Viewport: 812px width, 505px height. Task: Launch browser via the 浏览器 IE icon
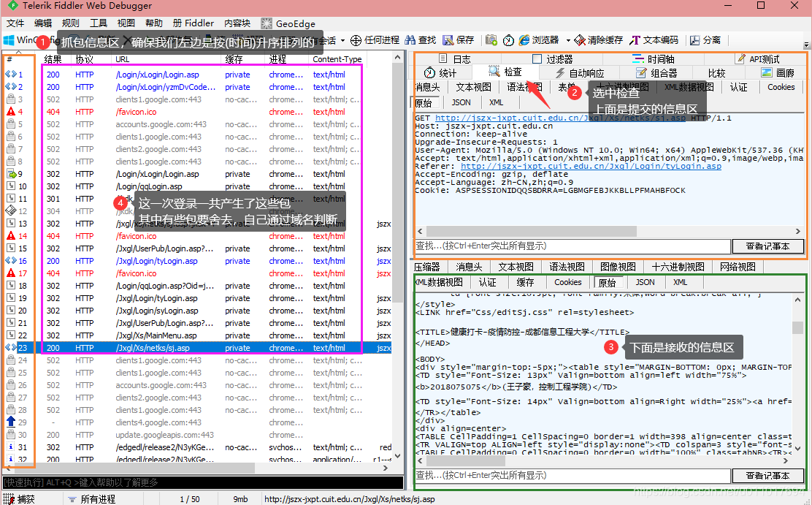[x=524, y=40]
